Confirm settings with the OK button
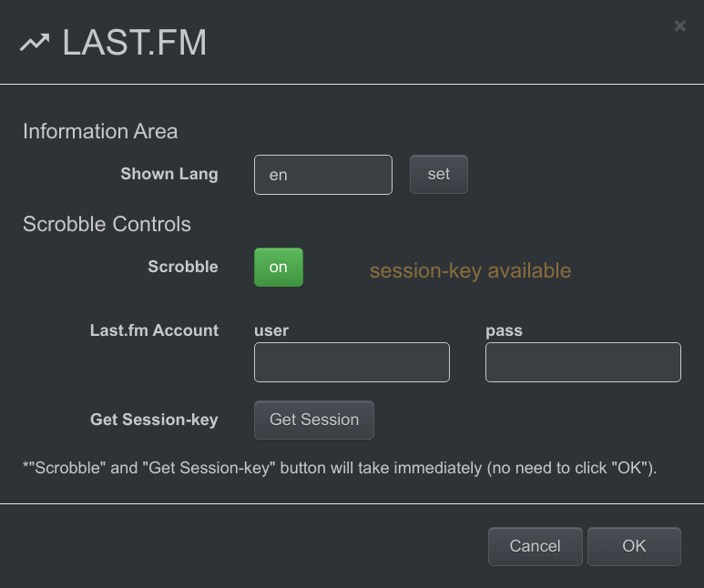 634,546
